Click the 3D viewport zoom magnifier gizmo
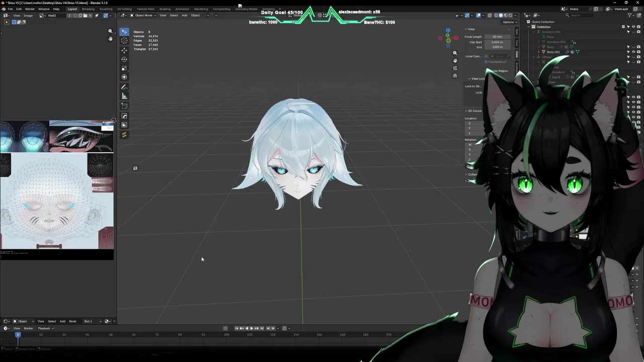 (455, 53)
